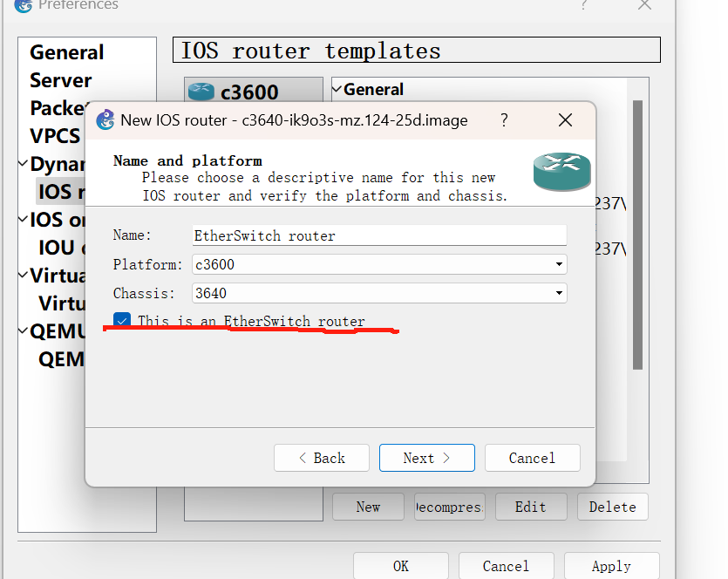Viewport: 728px width, 579px height.
Task: Click the help question mark in wizard title bar
Action: (504, 120)
